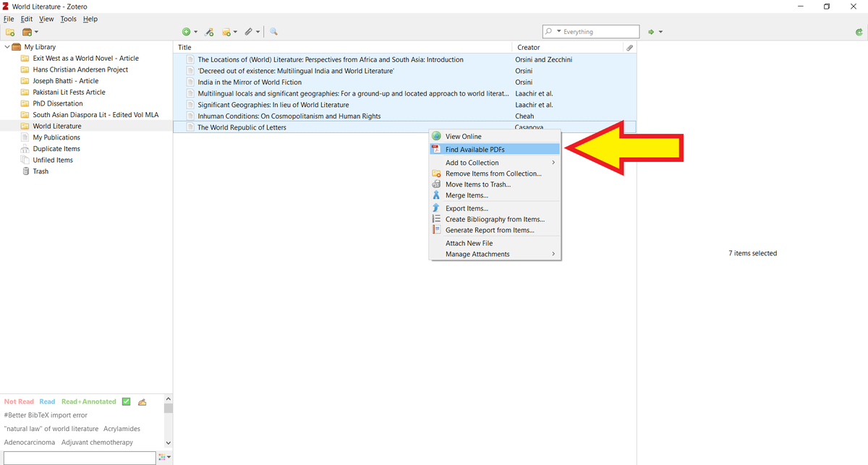Select South Asian Diaspora Lit collection

pos(95,115)
